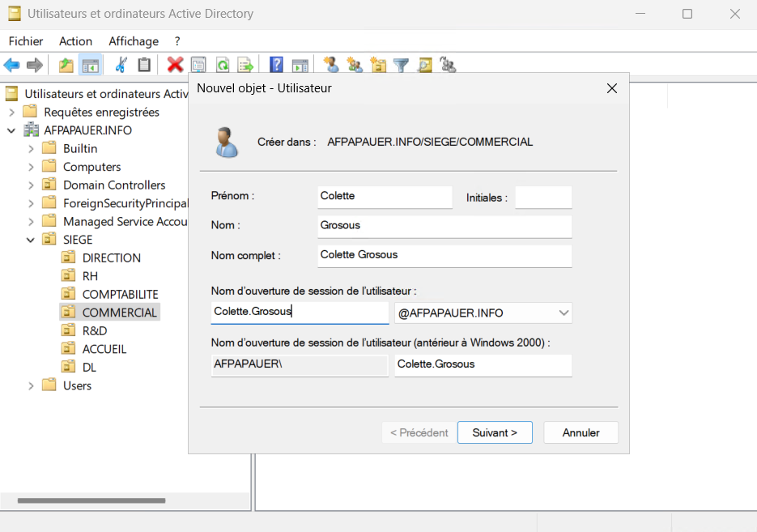Expand the Users container node

click(x=31, y=385)
